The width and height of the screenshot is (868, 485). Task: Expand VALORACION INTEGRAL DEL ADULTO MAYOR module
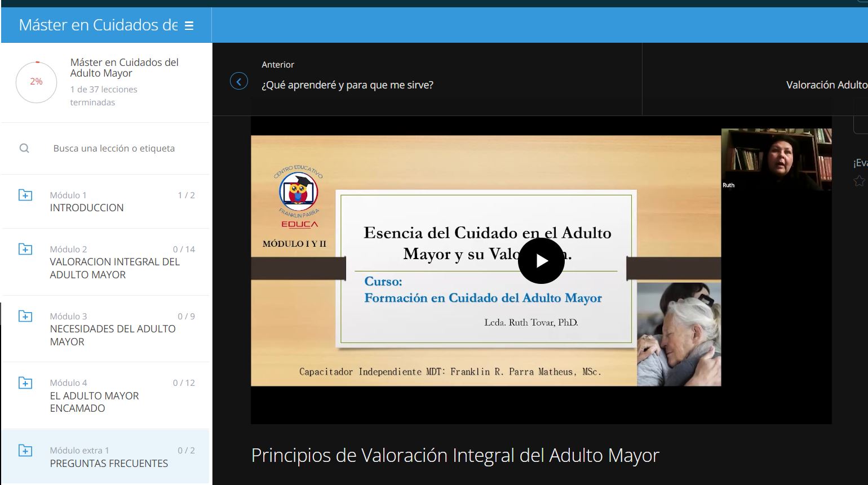click(114, 268)
